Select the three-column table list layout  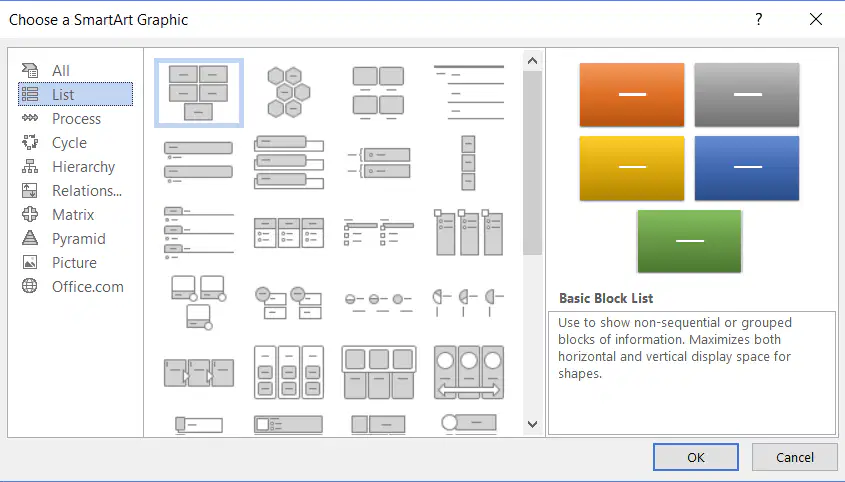pyautogui.click(x=289, y=233)
